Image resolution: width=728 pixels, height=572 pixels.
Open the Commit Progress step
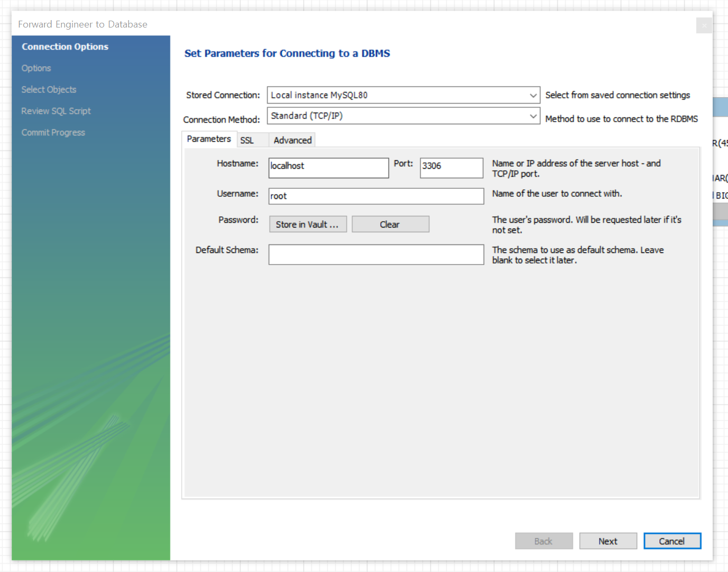pos(53,132)
